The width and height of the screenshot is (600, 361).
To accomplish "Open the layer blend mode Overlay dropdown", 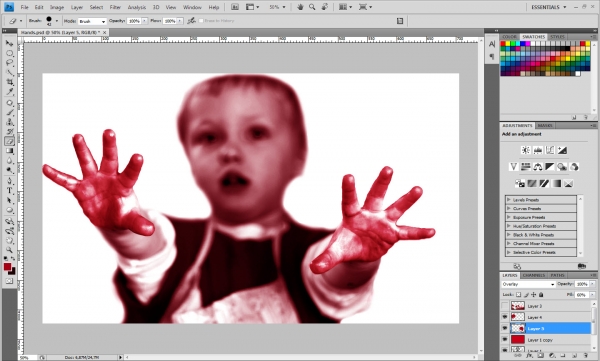I will pyautogui.click(x=528, y=284).
